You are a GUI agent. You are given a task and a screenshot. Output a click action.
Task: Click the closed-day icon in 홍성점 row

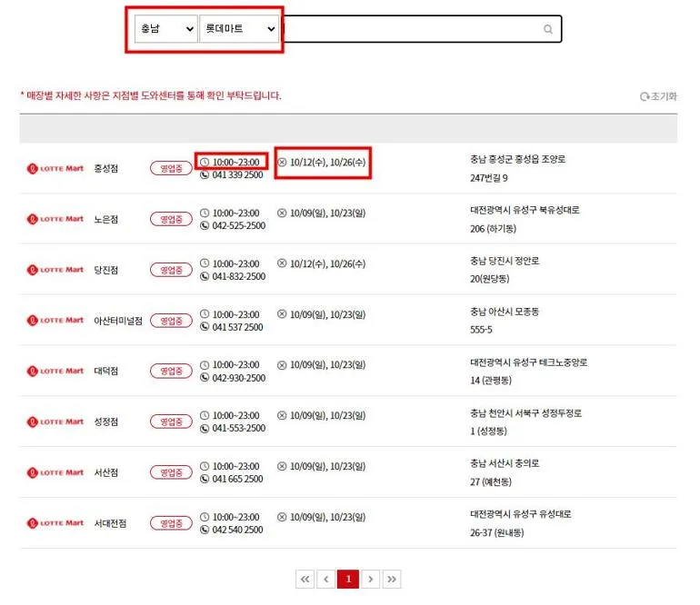tap(282, 162)
